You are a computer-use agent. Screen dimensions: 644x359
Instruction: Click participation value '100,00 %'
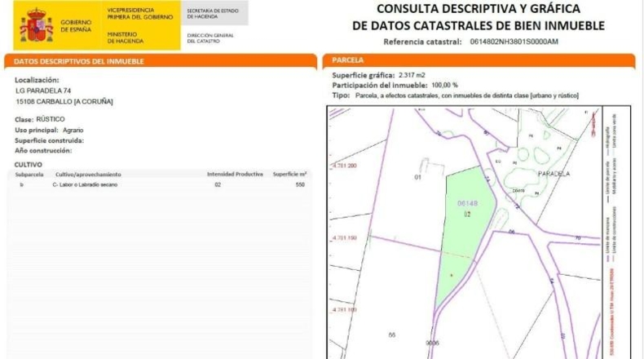click(444, 85)
